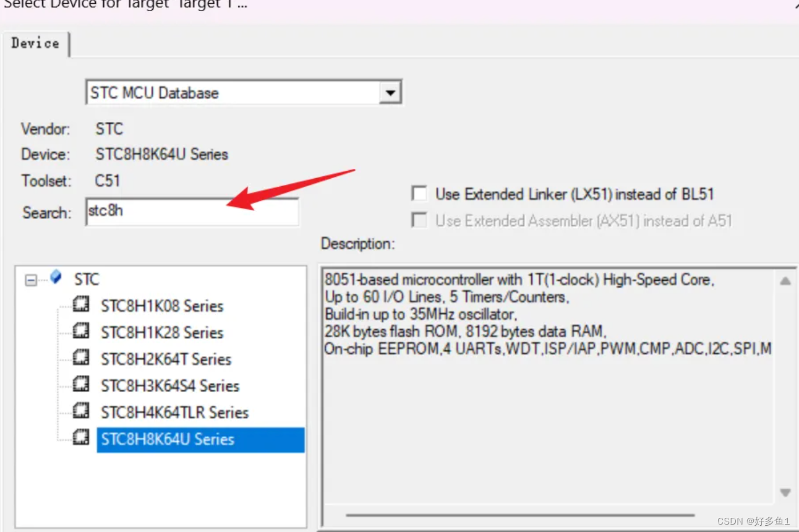This screenshot has width=799, height=532.
Task: Select STC8H1K28 Series in the tree
Action: click(x=162, y=332)
